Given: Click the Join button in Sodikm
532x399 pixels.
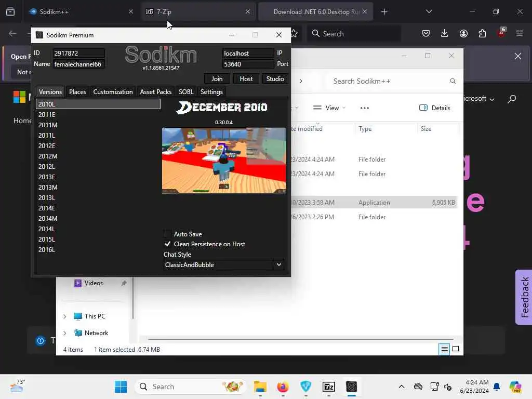Looking at the screenshot, I should 217,79.
